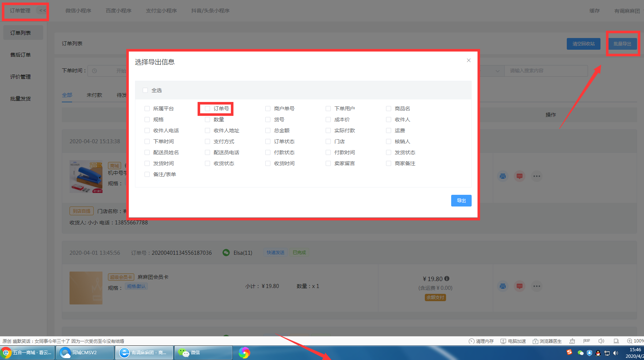Check the 下单时间 export option
Screen dimensions: 644x360
147,141
